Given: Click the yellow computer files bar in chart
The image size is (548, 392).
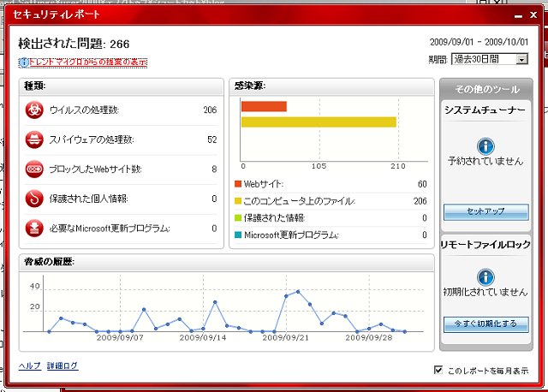Looking at the screenshot, I should 319,122.
